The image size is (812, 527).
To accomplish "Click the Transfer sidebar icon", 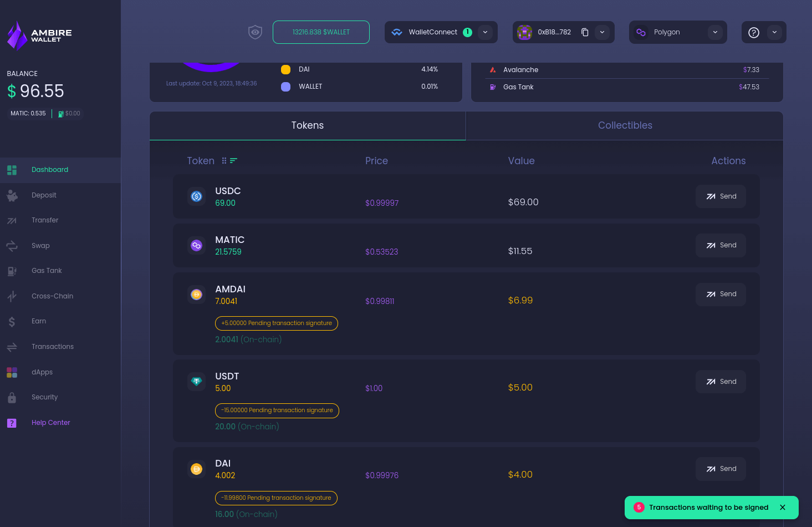I will 12,221.
